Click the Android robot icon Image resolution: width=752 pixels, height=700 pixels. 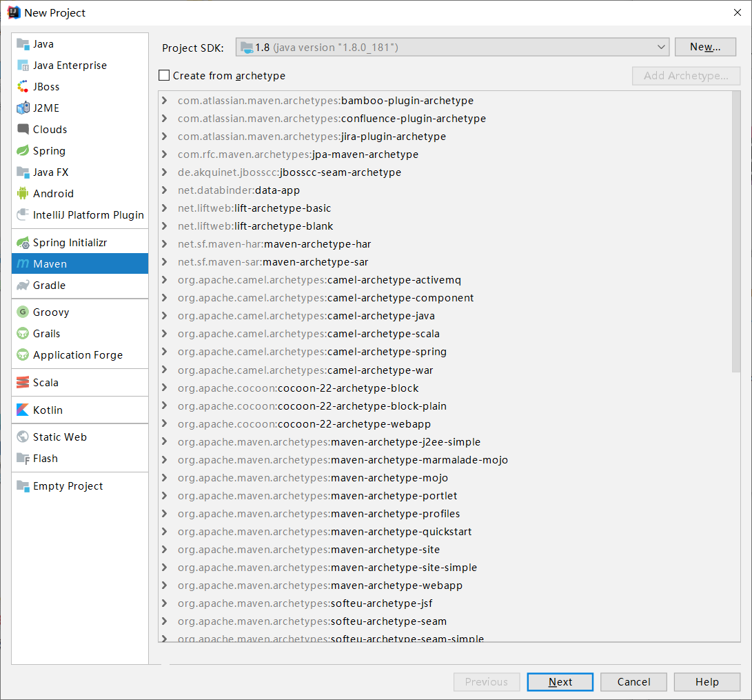click(23, 193)
